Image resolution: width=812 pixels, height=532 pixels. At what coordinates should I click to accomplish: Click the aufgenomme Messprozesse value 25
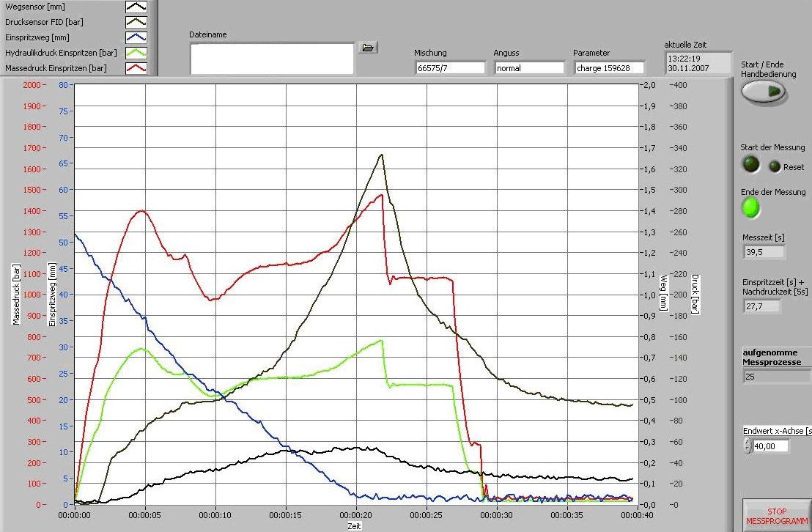(777, 377)
